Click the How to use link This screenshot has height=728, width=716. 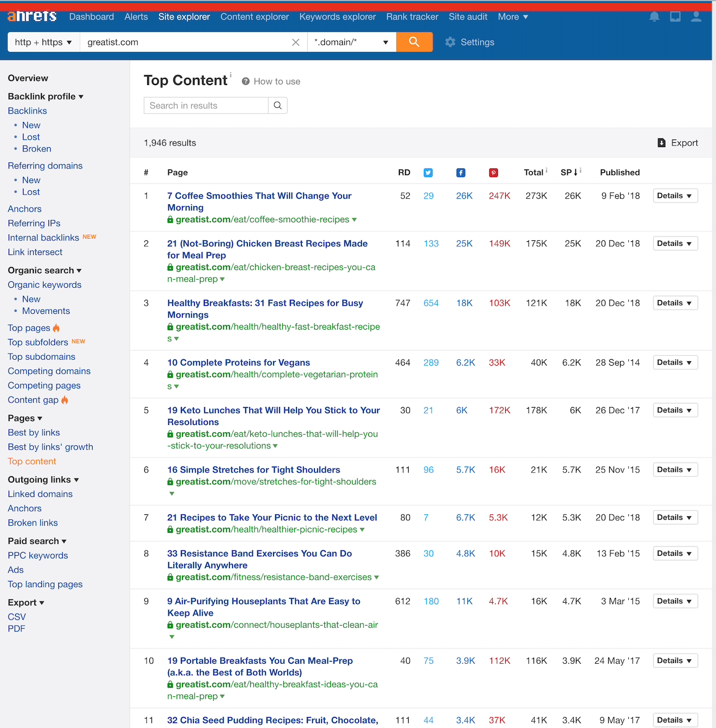(x=277, y=82)
